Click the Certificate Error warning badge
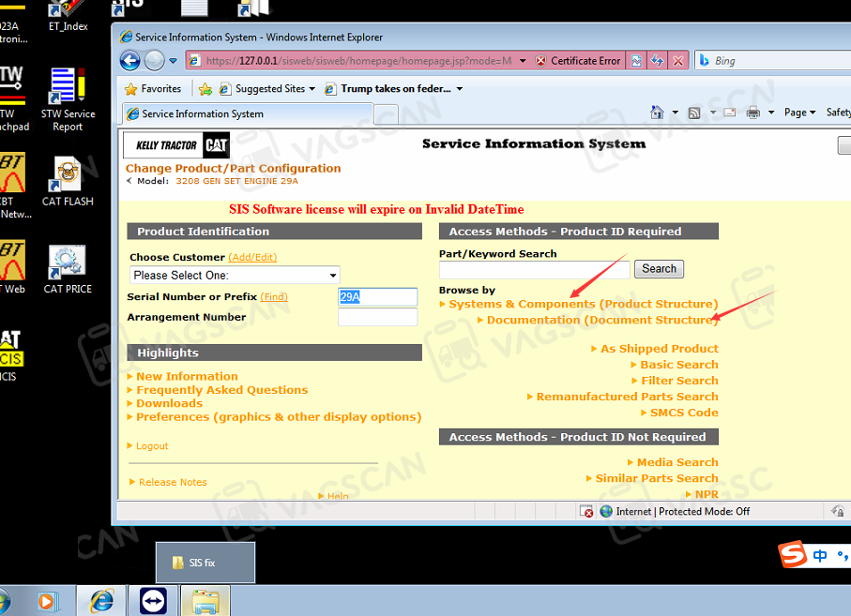Image resolution: width=851 pixels, height=616 pixels. tap(578, 61)
